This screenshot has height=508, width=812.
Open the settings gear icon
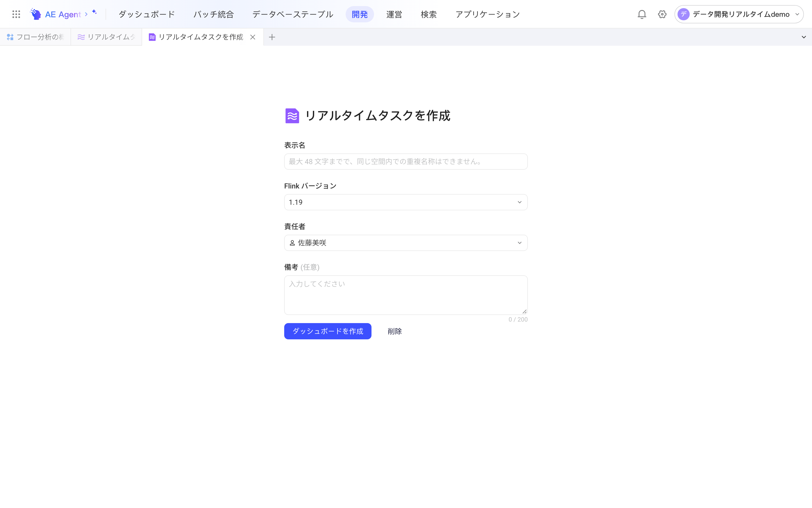point(662,14)
